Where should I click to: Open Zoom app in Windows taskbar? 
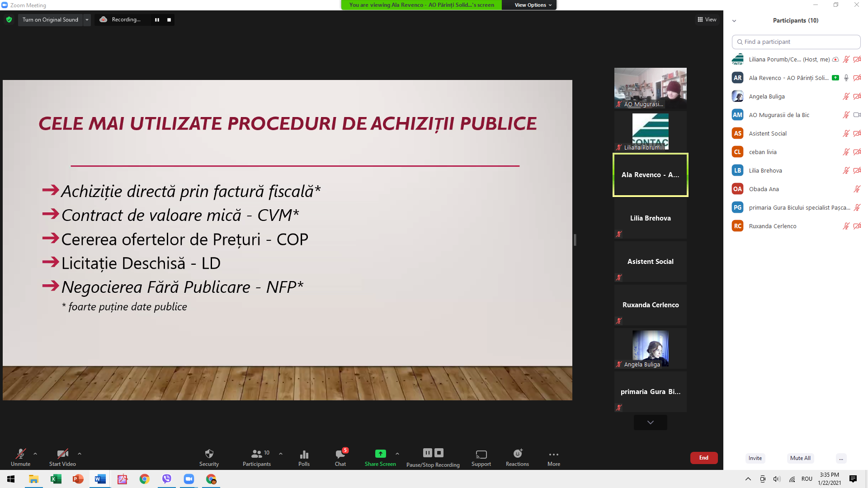click(x=189, y=479)
